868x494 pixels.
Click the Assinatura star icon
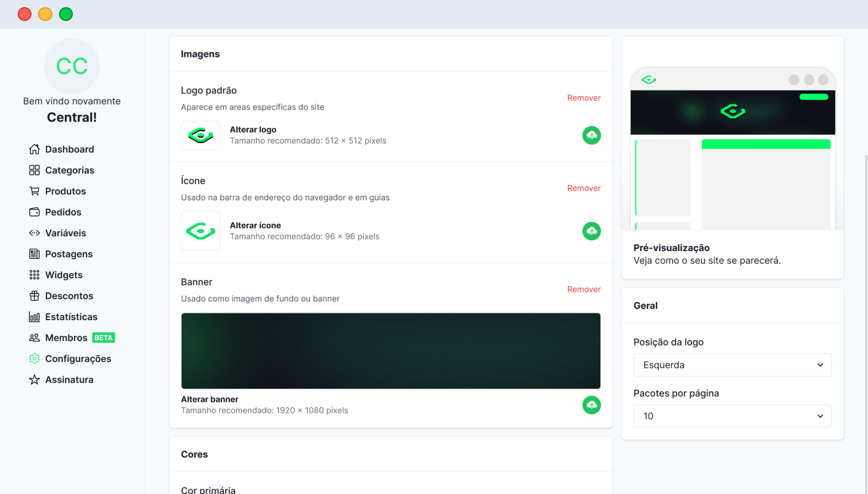pyautogui.click(x=34, y=380)
